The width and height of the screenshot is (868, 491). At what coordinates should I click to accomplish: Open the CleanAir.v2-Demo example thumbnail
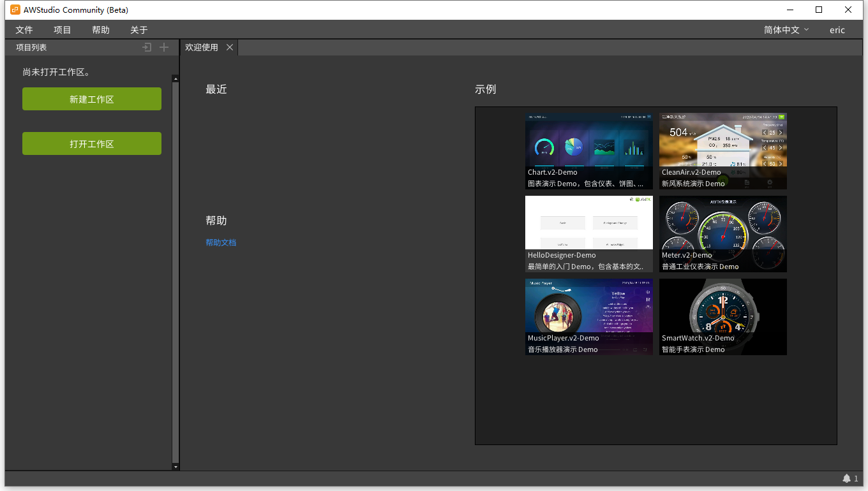723,151
